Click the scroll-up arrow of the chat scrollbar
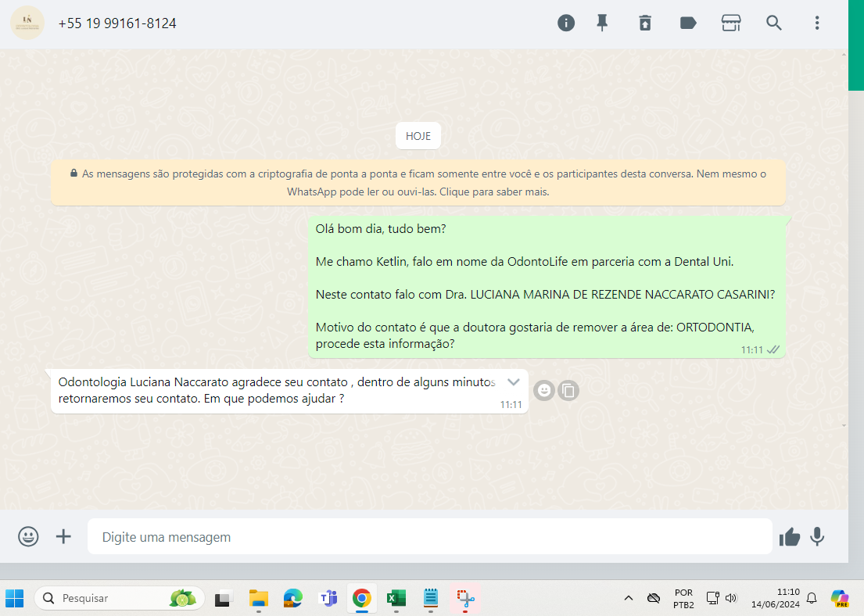 844,55
